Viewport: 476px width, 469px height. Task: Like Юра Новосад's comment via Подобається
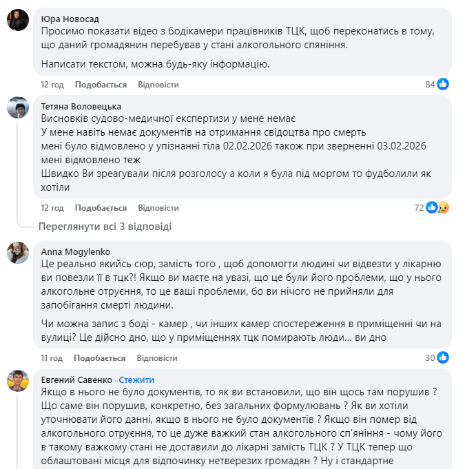tap(101, 85)
